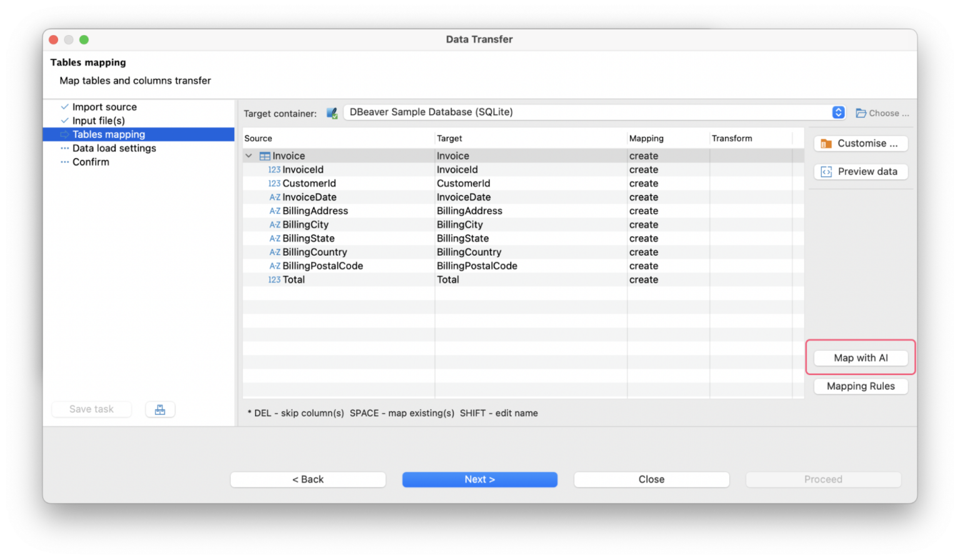Click the SQLite database icon beside Target container
The height and width of the screenshot is (560, 960).
pyautogui.click(x=331, y=112)
